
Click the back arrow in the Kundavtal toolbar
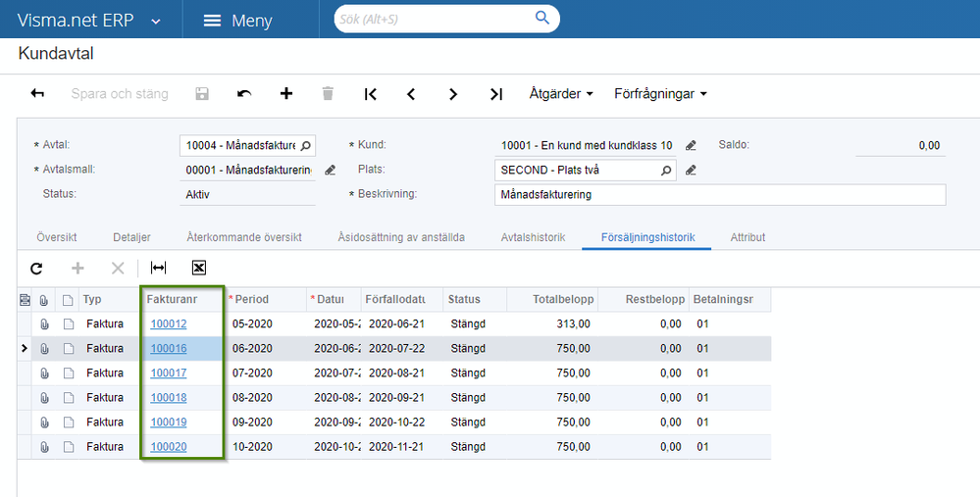(37, 94)
